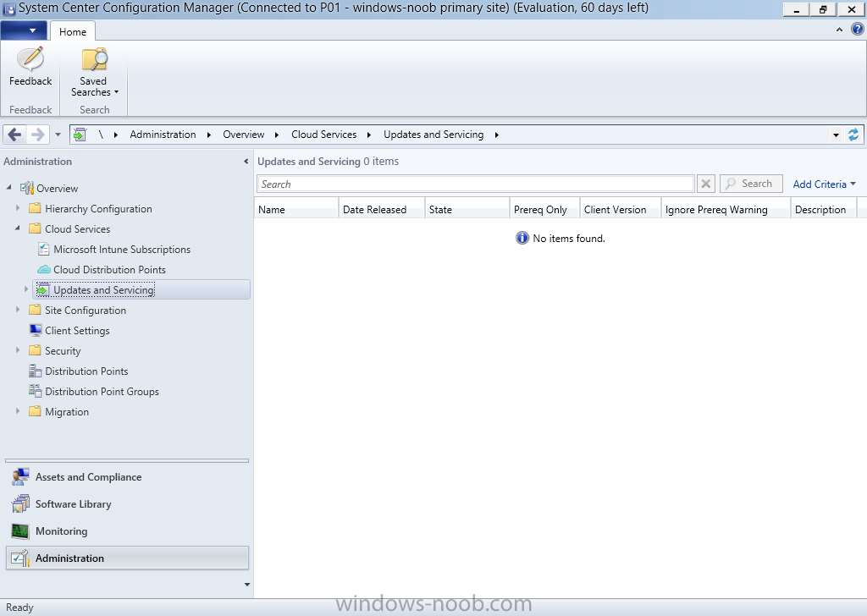Image resolution: width=867 pixels, height=616 pixels.
Task: Clear search with the X icon
Action: 706,184
